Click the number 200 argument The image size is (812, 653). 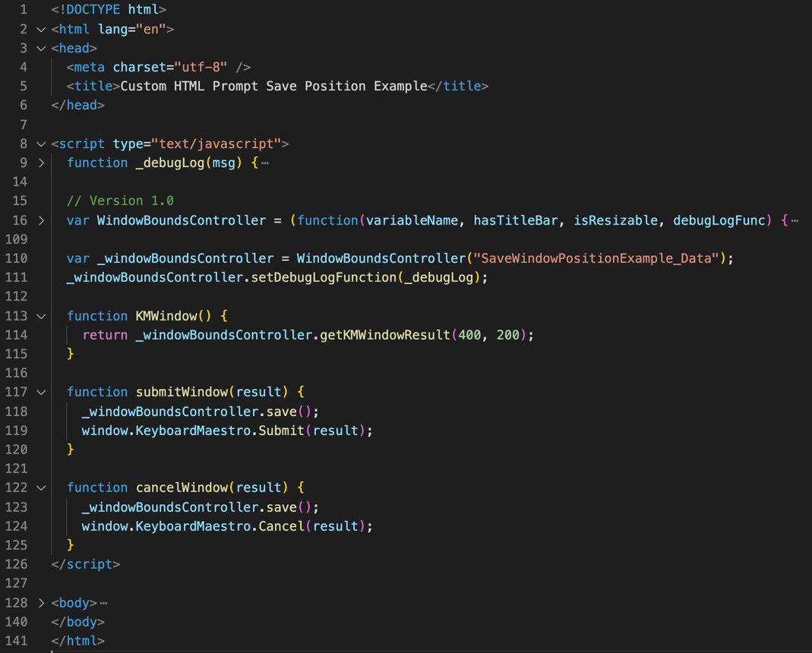point(508,335)
